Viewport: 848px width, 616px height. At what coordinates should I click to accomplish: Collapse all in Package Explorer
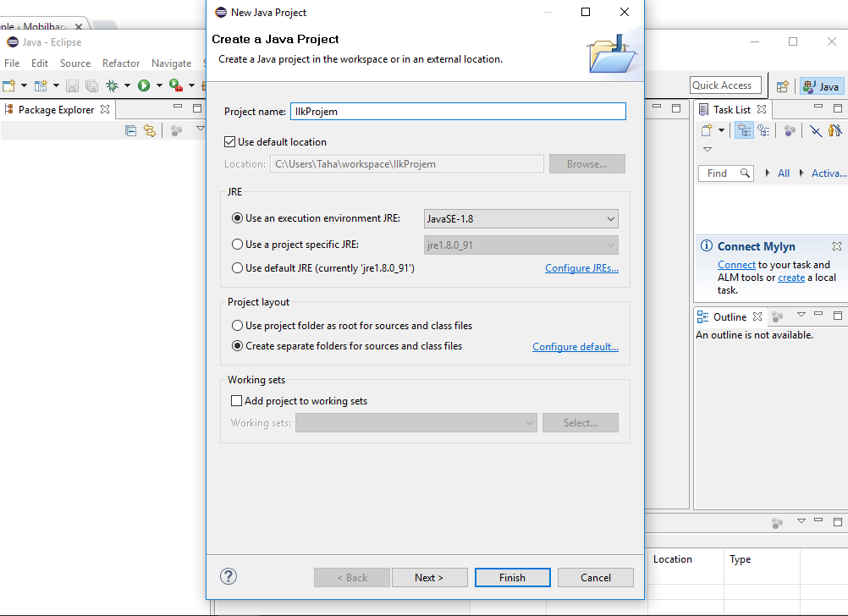pos(130,130)
